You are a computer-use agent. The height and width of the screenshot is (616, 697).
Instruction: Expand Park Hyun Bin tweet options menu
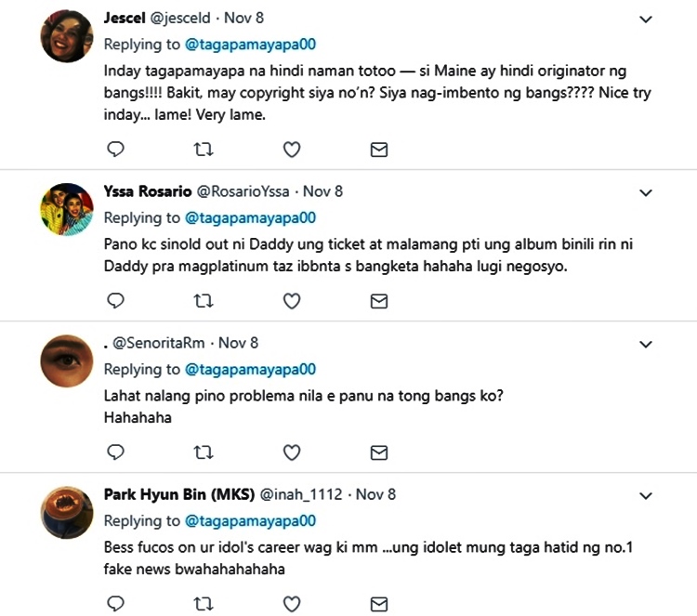tap(646, 495)
